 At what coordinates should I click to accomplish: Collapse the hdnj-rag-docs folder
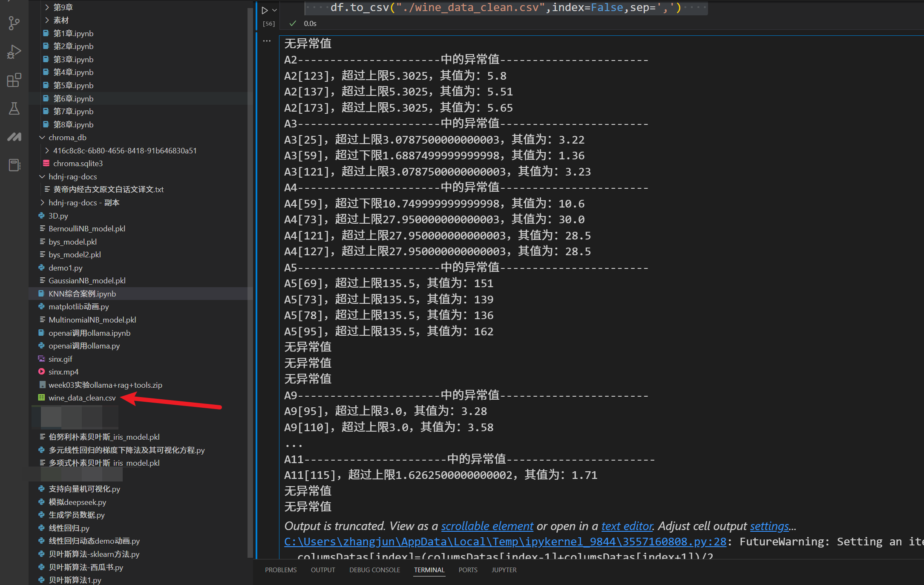(42, 177)
